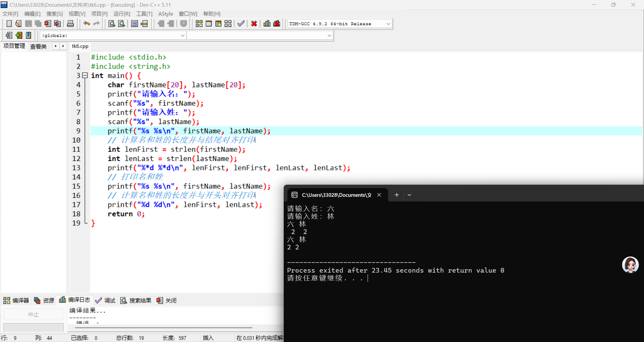
Task: Open a new terminal tab with plus
Action: coord(397,195)
